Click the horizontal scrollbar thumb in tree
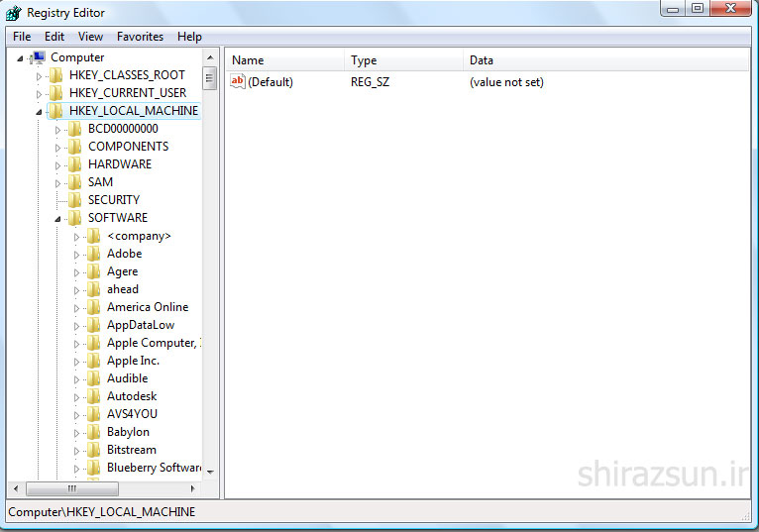Image resolution: width=759 pixels, height=532 pixels. (72, 488)
